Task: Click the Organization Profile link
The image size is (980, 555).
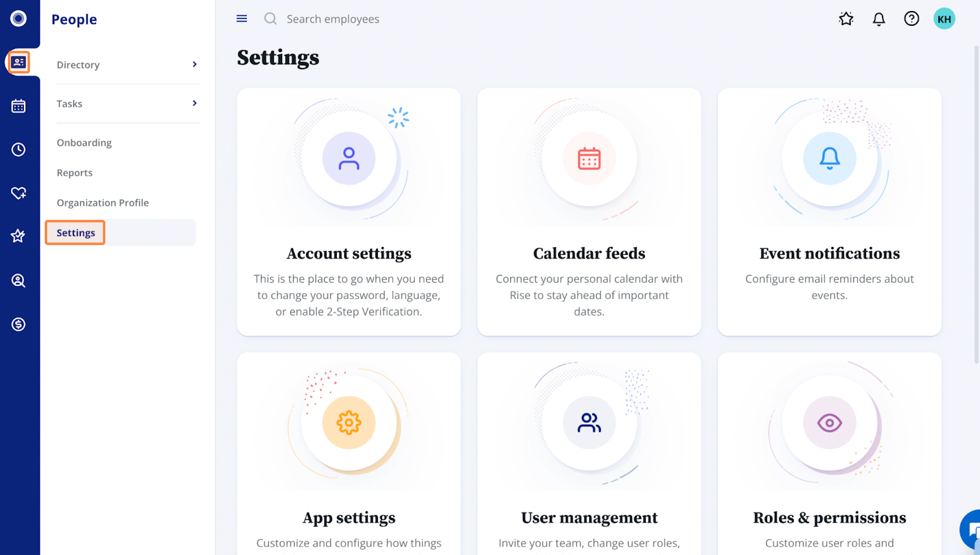Action: point(102,202)
